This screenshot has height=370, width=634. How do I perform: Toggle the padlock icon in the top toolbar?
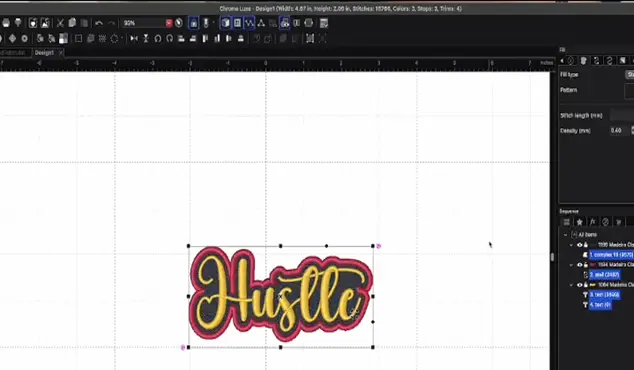pyautogui.click(x=194, y=23)
